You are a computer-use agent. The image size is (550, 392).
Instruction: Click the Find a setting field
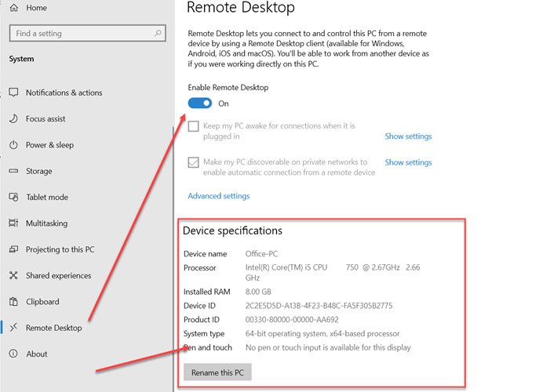pos(87,33)
